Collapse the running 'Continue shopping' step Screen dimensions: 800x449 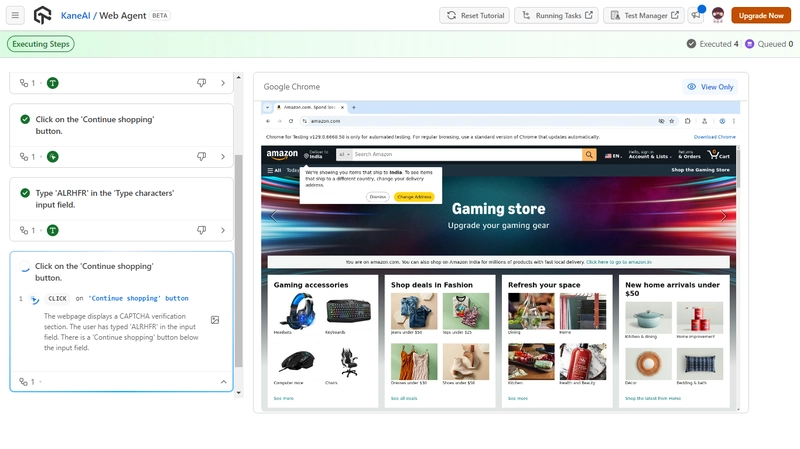223,382
